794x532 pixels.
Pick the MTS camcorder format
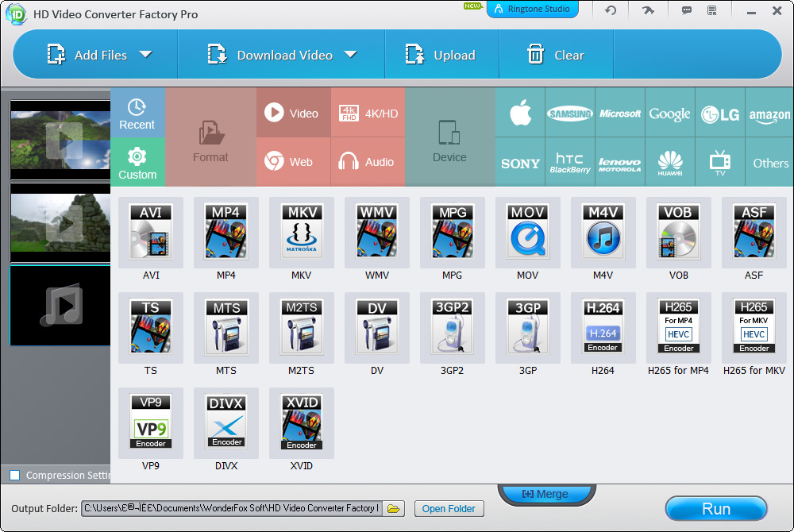point(225,327)
